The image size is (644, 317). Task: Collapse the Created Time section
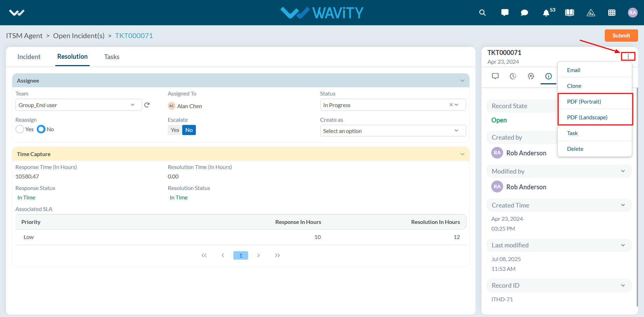[x=623, y=205]
